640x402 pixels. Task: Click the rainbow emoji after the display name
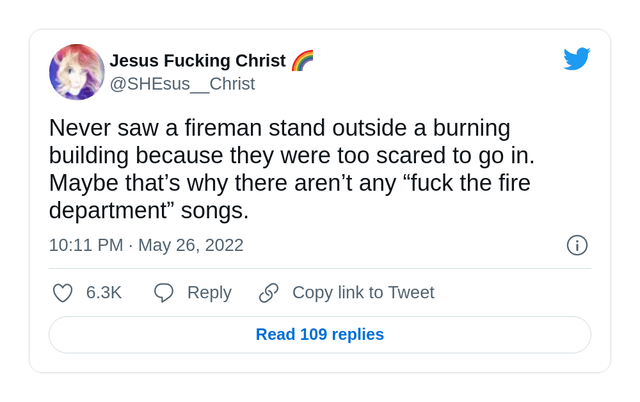tap(303, 61)
